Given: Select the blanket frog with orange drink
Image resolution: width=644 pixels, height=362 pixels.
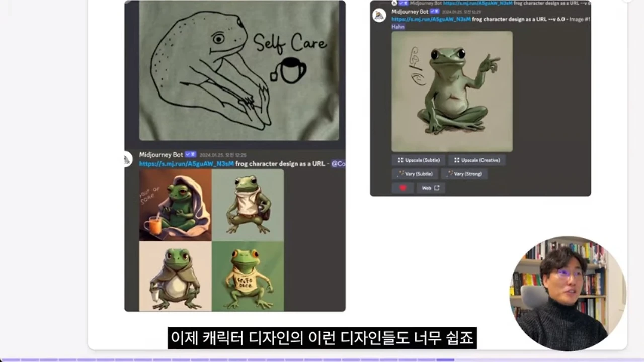Looking at the screenshot, I should (x=176, y=205).
